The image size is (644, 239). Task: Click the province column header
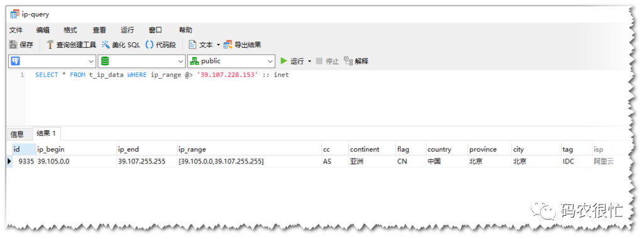point(490,149)
